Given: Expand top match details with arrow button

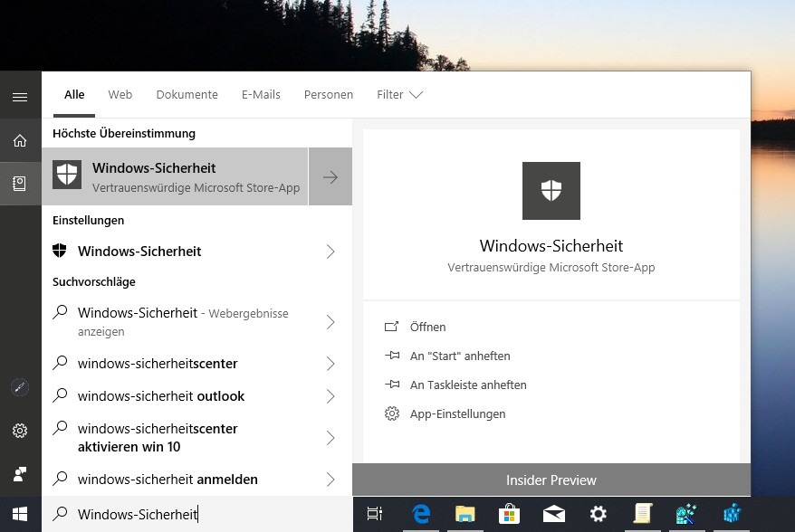Looking at the screenshot, I should click(x=330, y=176).
